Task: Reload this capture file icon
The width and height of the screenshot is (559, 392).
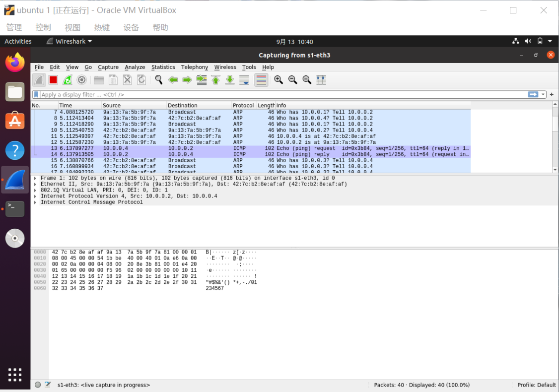Action: click(141, 80)
